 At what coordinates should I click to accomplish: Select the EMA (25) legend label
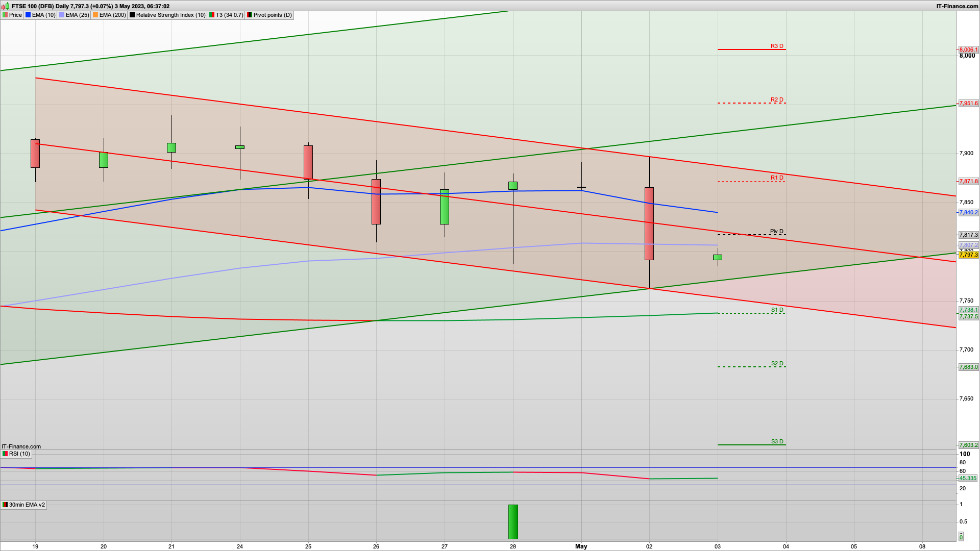pyautogui.click(x=77, y=15)
